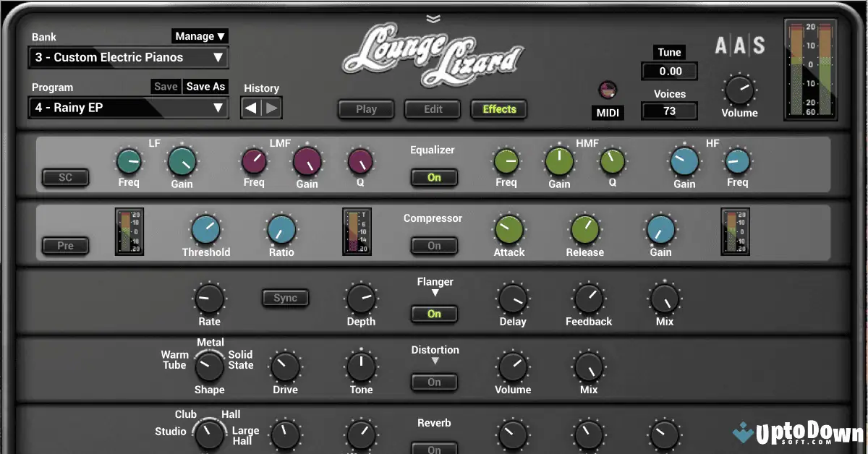Turn the Flanger Rate knob
Image resolution: width=868 pixels, height=454 pixels.
coord(209,298)
